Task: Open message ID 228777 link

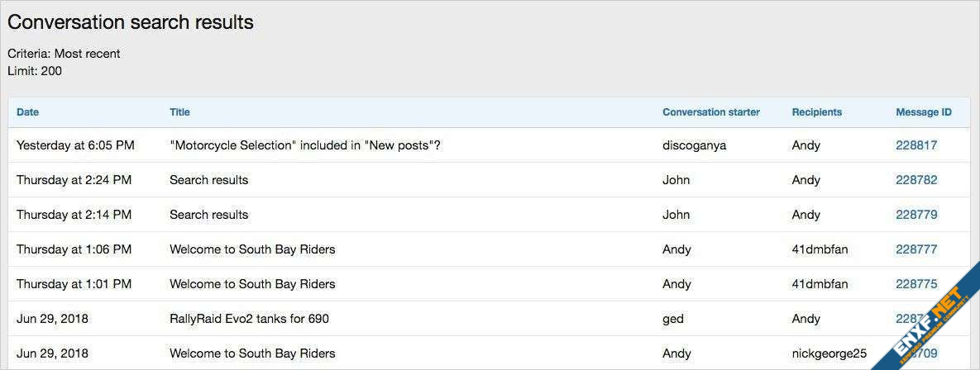Action: (916, 249)
